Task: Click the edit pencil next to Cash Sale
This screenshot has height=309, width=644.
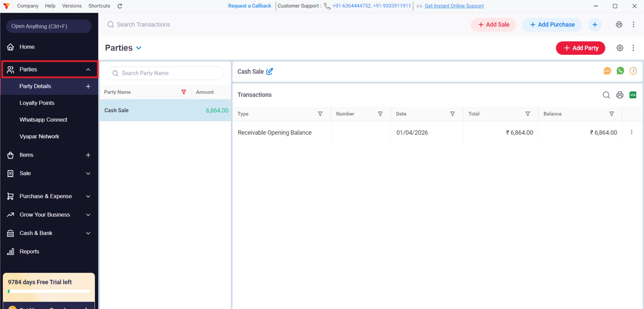Action: pyautogui.click(x=270, y=71)
